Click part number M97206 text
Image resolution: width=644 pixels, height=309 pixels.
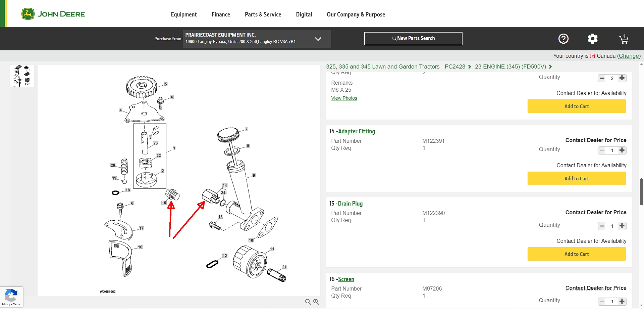click(x=432, y=289)
